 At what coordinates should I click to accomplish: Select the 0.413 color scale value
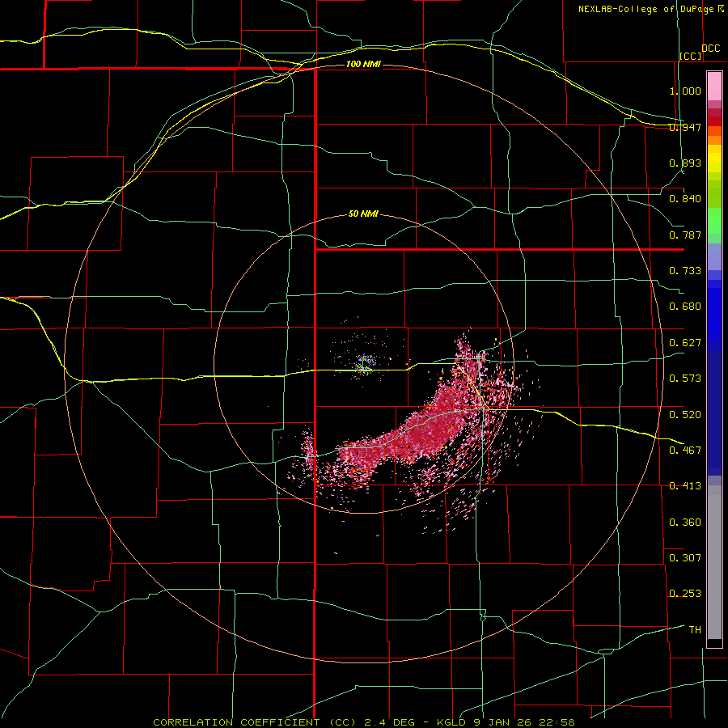685,486
